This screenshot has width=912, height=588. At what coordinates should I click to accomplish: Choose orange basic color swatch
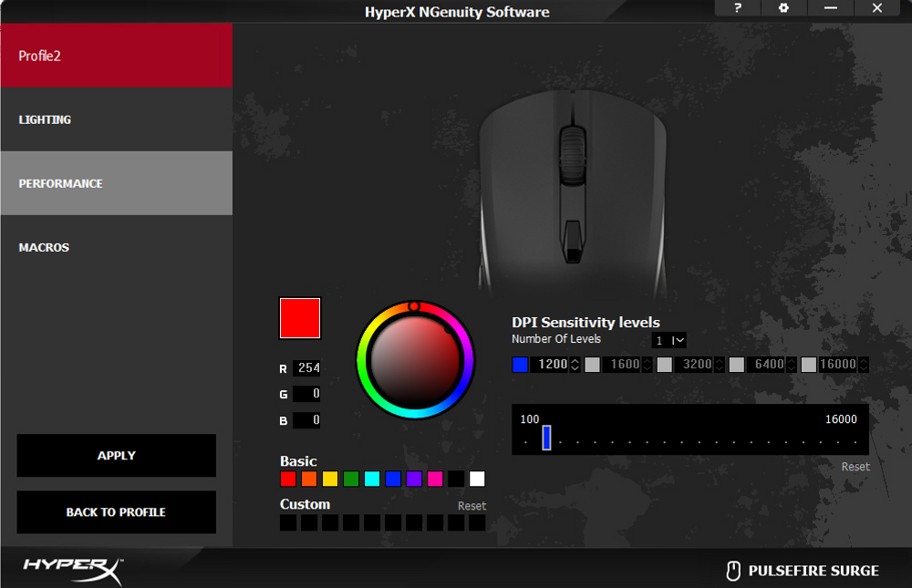(x=309, y=479)
